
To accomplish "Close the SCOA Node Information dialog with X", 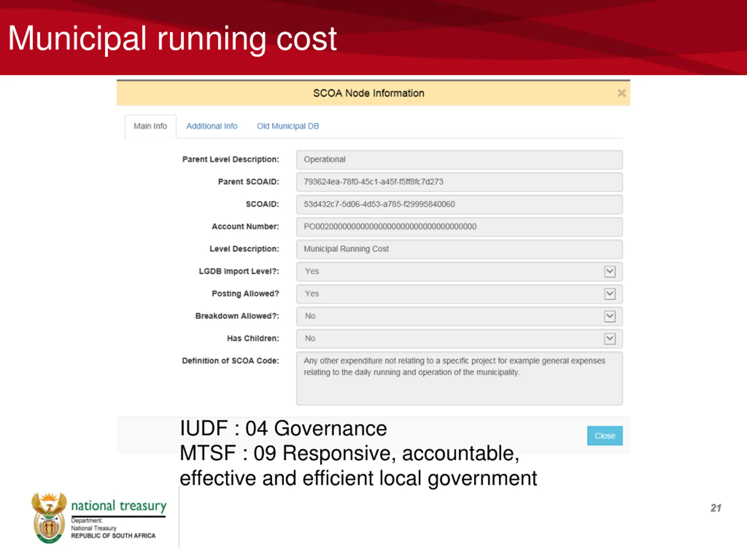I will pos(621,93).
